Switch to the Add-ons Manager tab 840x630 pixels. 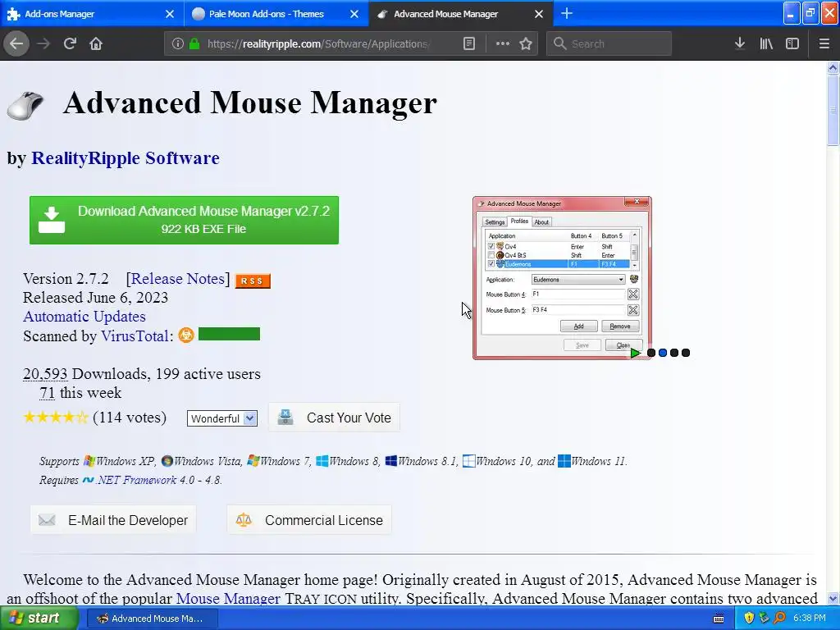(x=92, y=14)
